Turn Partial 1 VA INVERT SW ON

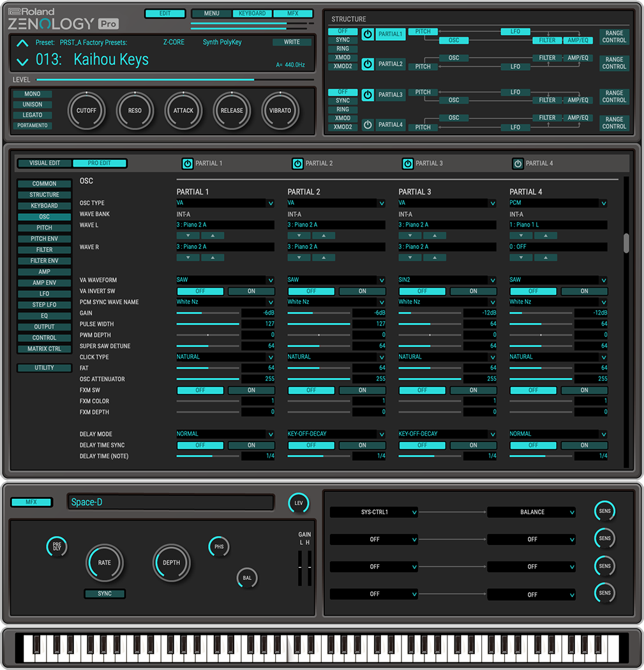[x=251, y=292]
